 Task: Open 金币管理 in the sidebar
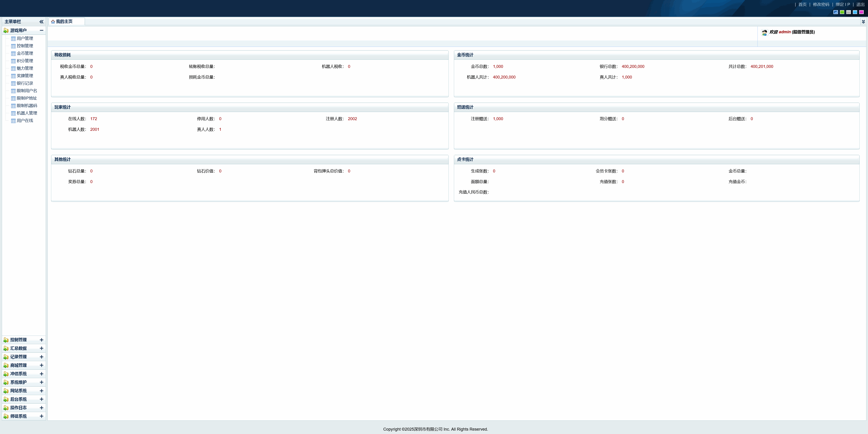pyautogui.click(x=25, y=53)
